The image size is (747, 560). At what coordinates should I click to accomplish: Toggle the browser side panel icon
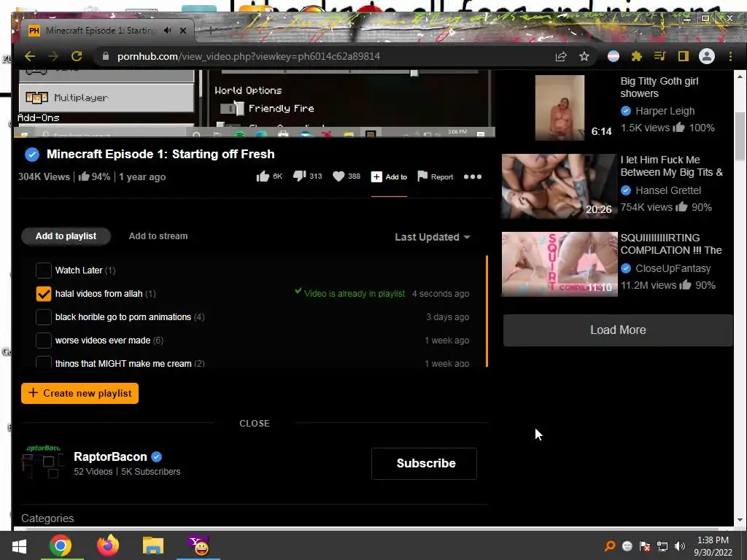pos(683,56)
